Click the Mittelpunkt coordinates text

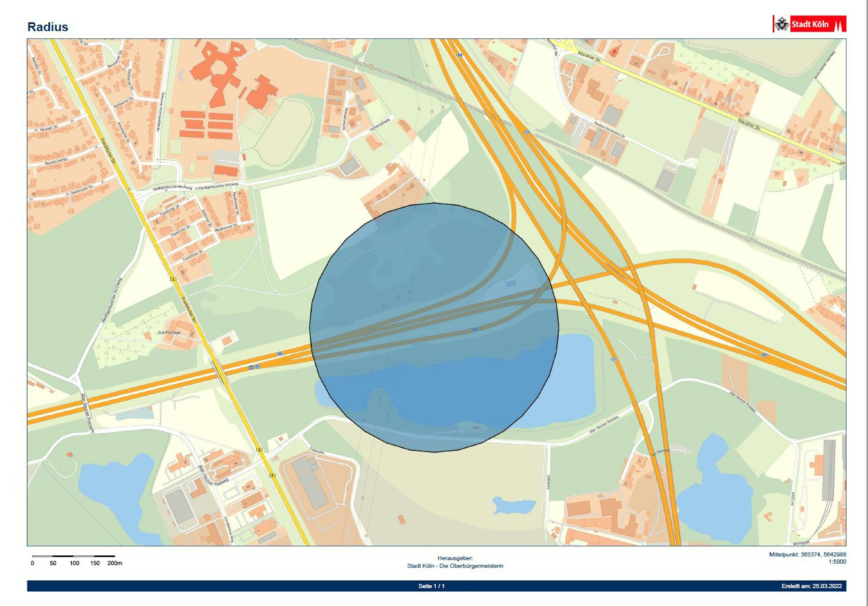(x=807, y=554)
